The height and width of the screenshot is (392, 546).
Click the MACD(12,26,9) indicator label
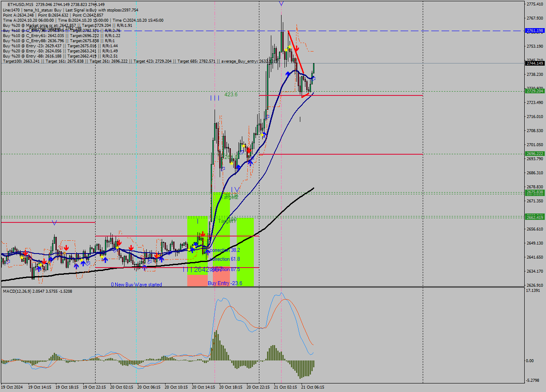(x=38, y=291)
